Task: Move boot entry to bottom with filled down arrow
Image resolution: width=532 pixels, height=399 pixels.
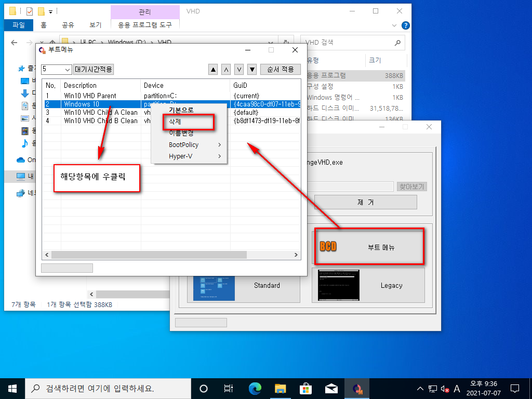Action: coord(252,70)
